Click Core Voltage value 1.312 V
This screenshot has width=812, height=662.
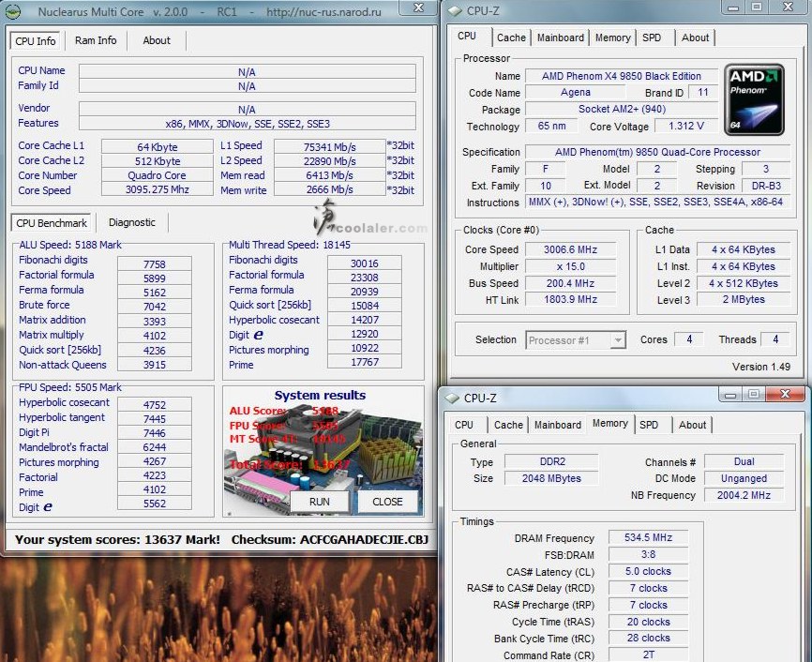[x=686, y=126]
